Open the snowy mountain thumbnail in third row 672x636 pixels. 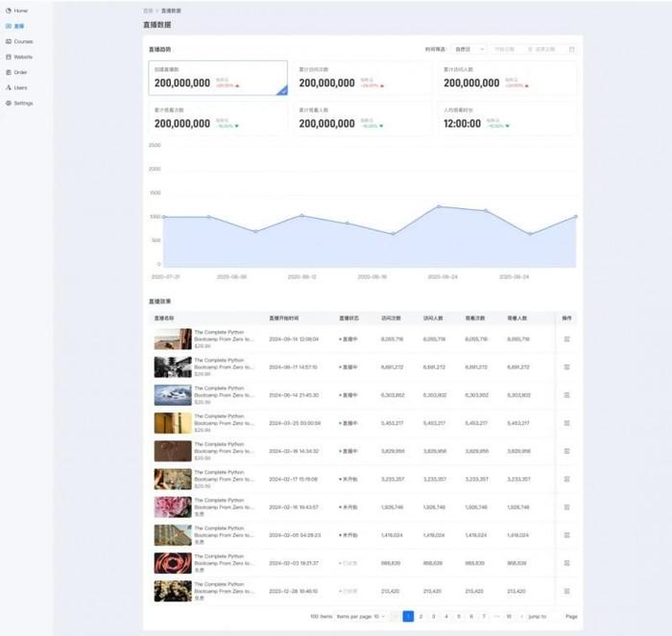pyautogui.click(x=173, y=395)
